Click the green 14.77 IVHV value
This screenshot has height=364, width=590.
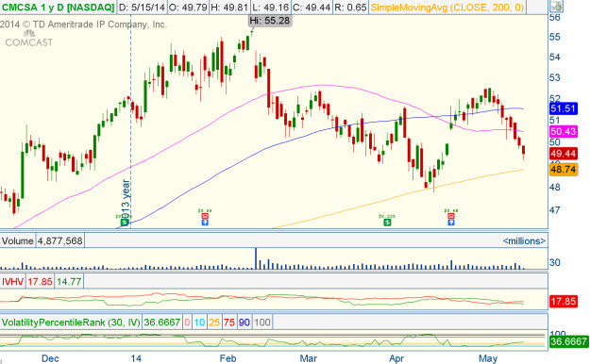pyautogui.click(x=69, y=281)
